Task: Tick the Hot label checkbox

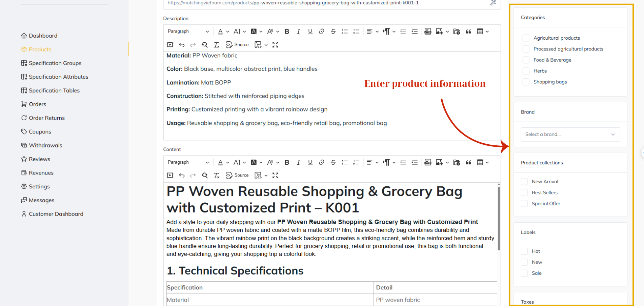Action: [x=524, y=251]
